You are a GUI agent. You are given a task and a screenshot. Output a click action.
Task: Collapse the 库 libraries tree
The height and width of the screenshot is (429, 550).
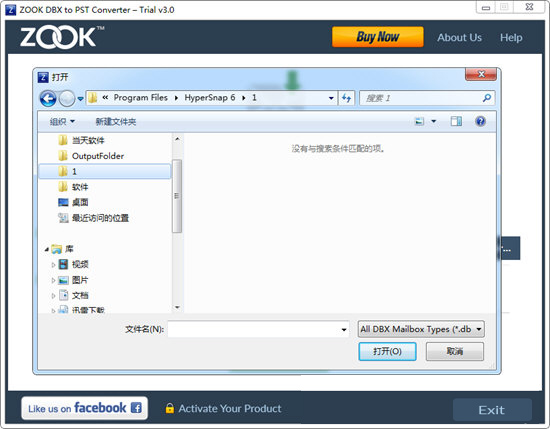point(47,249)
